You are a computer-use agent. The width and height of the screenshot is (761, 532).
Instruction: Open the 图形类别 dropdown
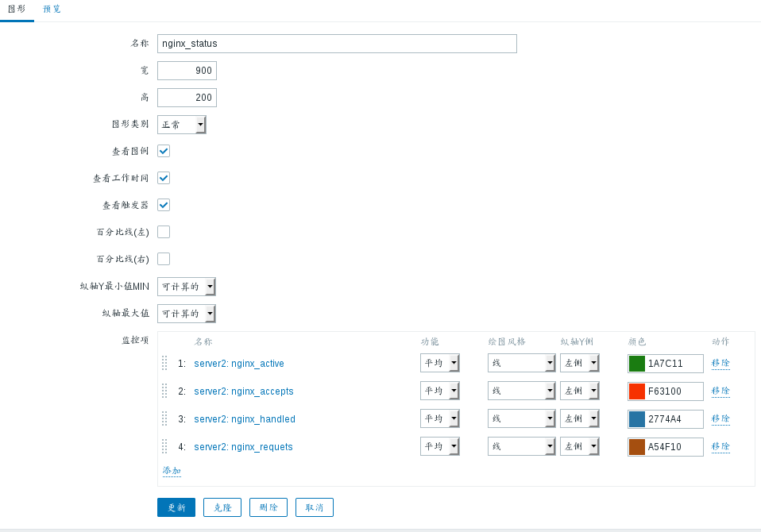point(182,125)
